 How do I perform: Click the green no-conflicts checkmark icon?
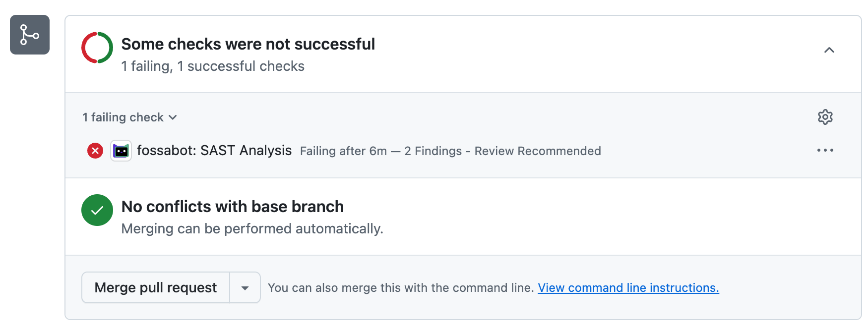tap(97, 210)
